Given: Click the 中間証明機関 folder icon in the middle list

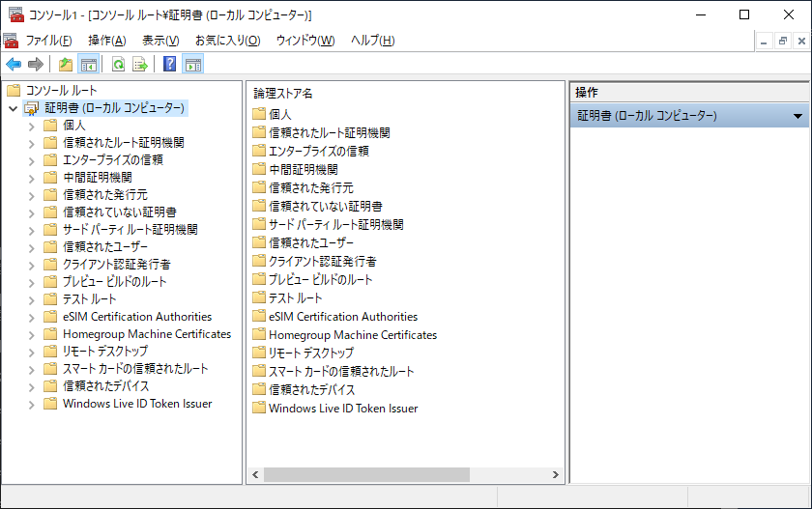Looking at the screenshot, I should [x=259, y=169].
